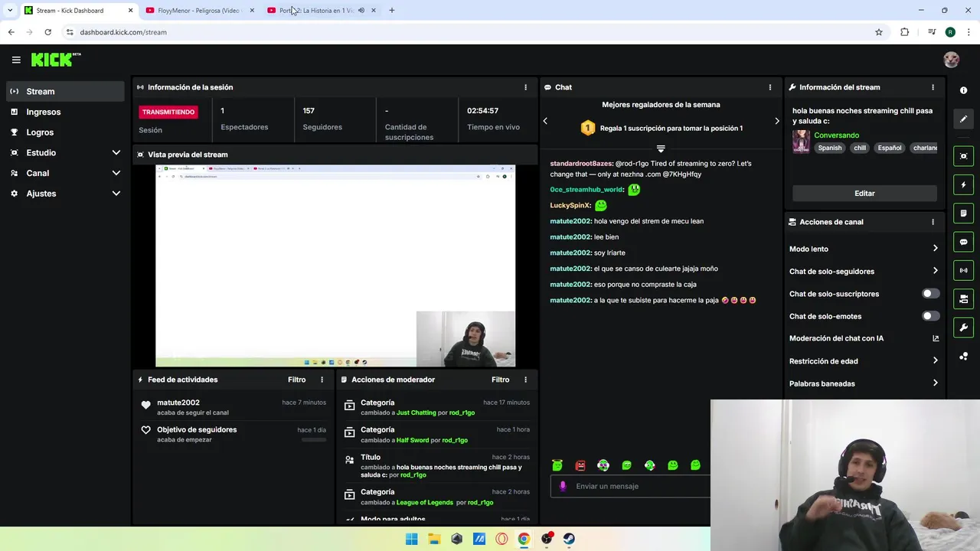Show previous top gifter with left arrow
The image size is (980, 551).
[x=545, y=121]
